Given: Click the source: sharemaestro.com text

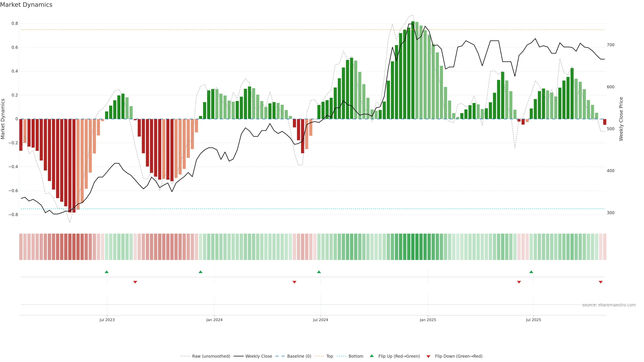Looking at the screenshot, I should pos(609,305).
